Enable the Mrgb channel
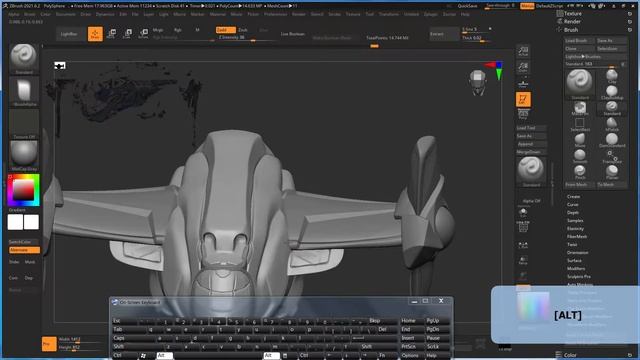Viewport: 640px width, 360px height. click(x=158, y=30)
